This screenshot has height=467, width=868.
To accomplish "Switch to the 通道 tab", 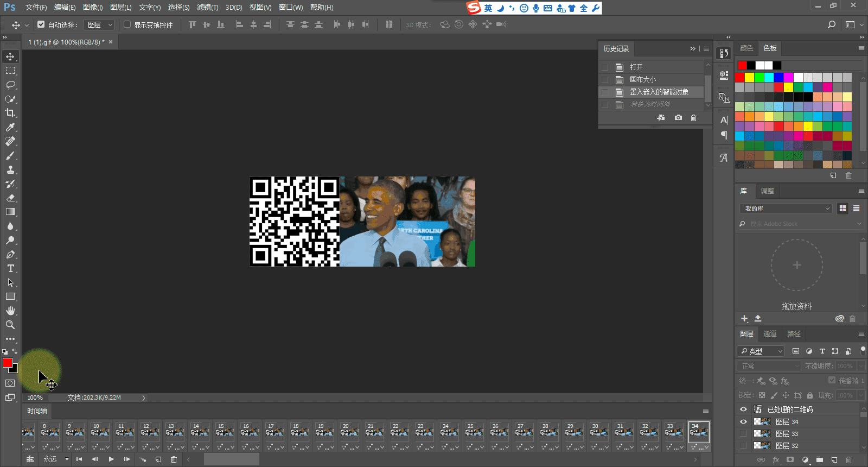I will pos(770,333).
